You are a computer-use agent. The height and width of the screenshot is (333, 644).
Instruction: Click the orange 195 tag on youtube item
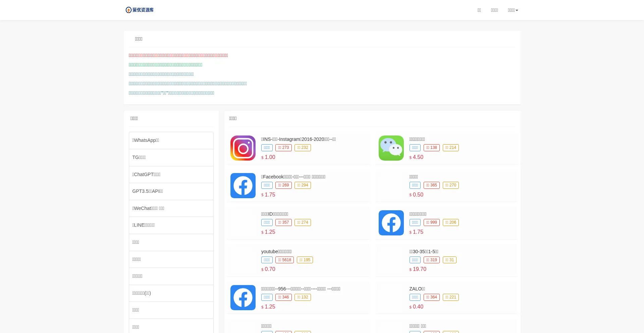[305, 260]
